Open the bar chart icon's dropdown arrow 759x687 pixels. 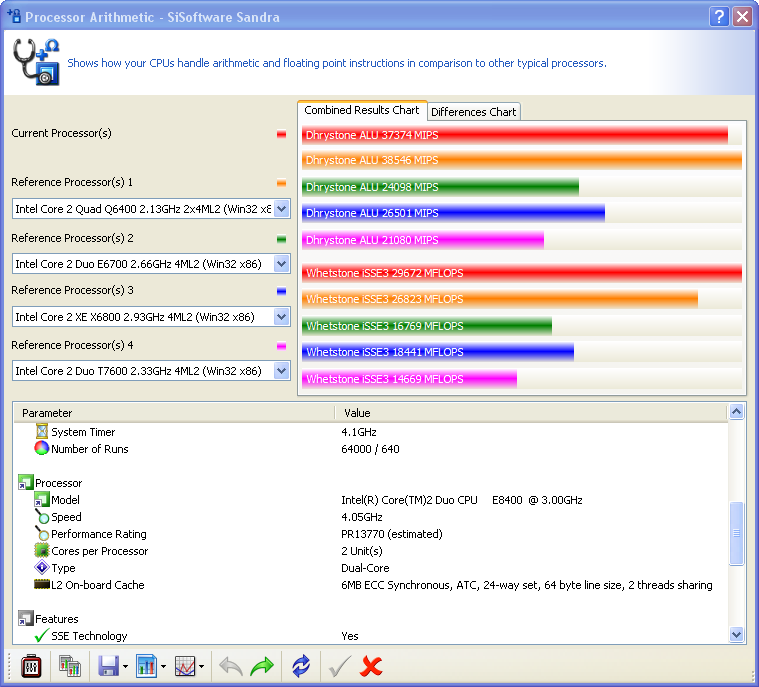[x=163, y=667]
